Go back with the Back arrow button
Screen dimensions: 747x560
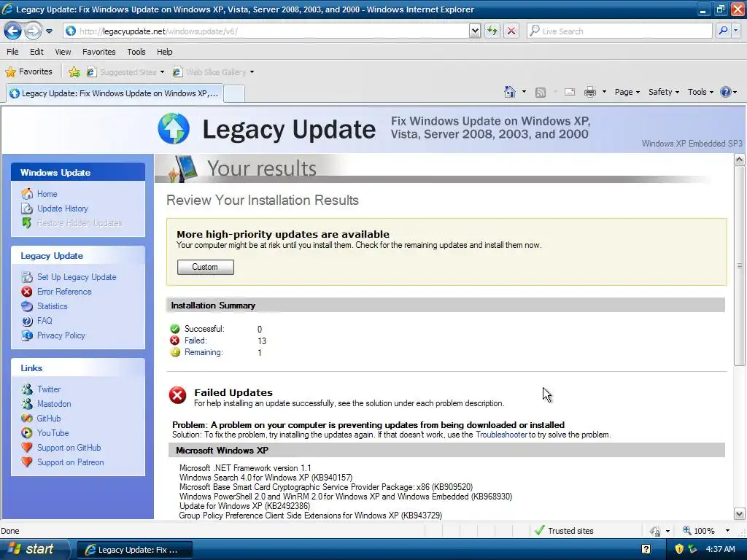pyautogui.click(x=12, y=31)
